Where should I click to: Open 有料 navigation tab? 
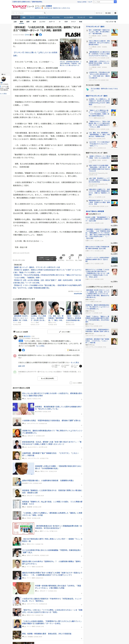pyautogui.click(x=91, y=17)
